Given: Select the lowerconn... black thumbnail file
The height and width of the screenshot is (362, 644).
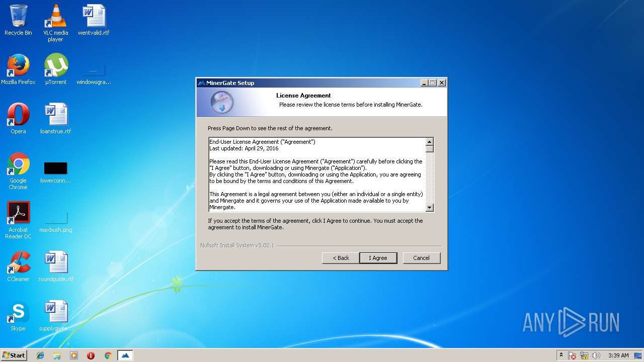Looking at the screenshot, I should tap(55, 172).
